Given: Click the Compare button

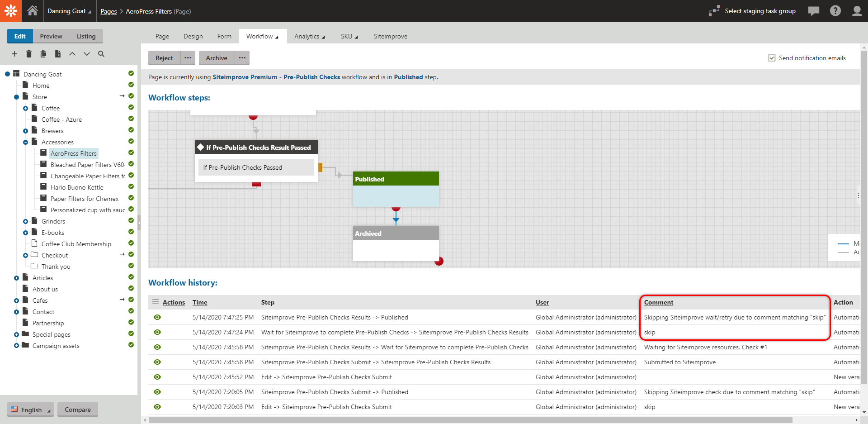Looking at the screenshot, I should pos(78,410).
